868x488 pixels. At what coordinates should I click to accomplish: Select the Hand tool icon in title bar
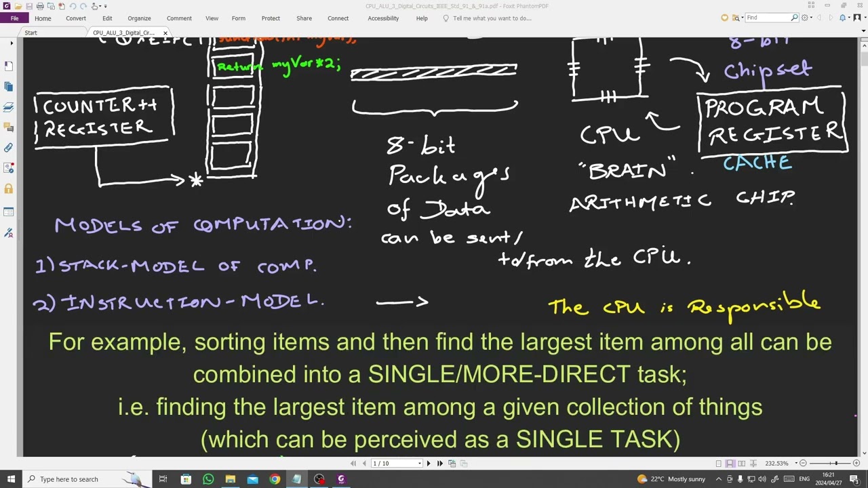coord(94,6)
